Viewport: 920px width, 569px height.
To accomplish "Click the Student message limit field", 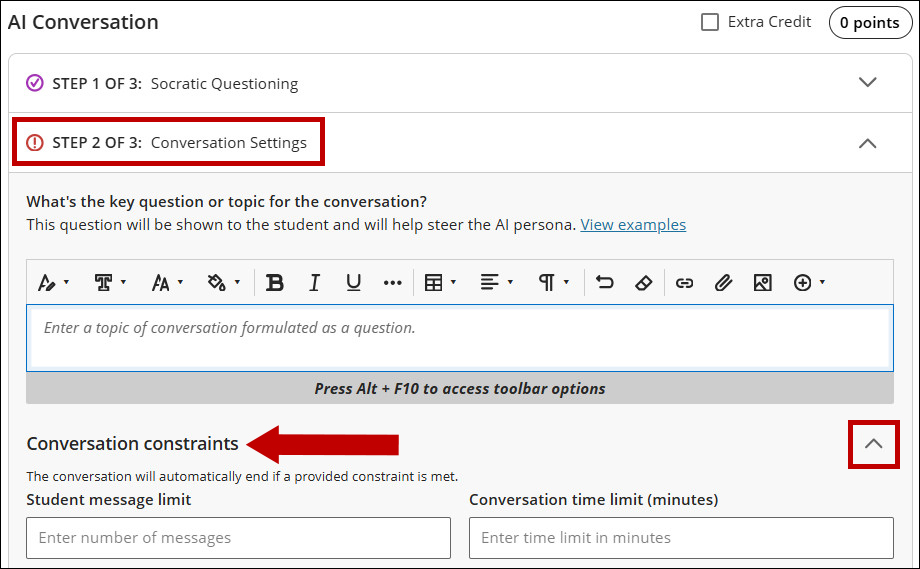I will [238, 538].
